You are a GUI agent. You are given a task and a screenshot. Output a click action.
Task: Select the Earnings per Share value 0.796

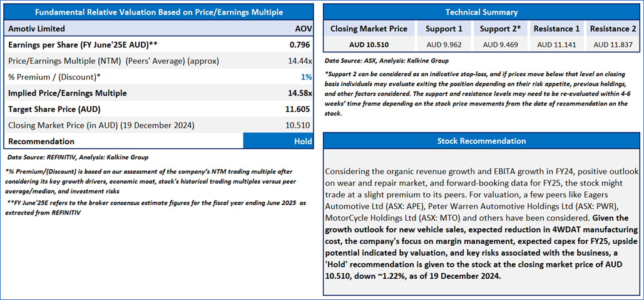pyautogui.click(x=301, y=44)
